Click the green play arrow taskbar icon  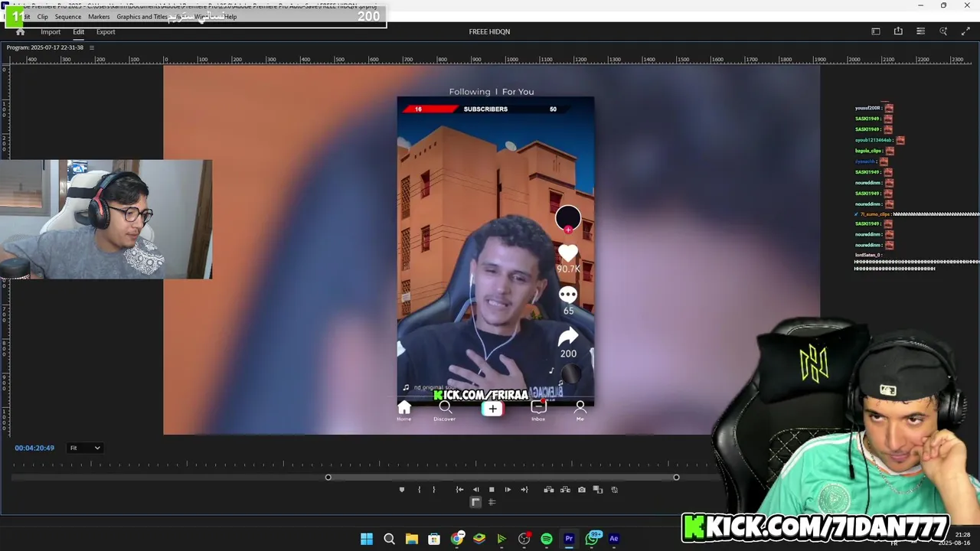pos(501,539)
